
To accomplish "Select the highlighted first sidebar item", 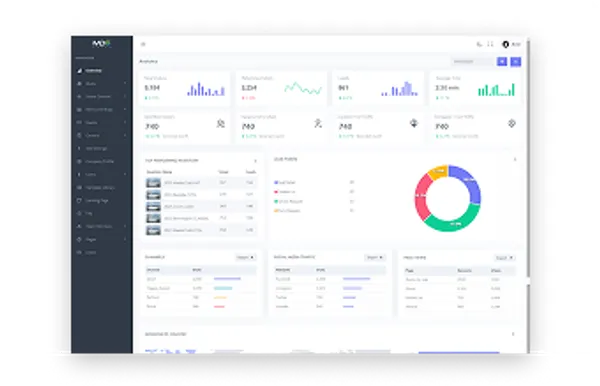I will click(x=101, y=71).
